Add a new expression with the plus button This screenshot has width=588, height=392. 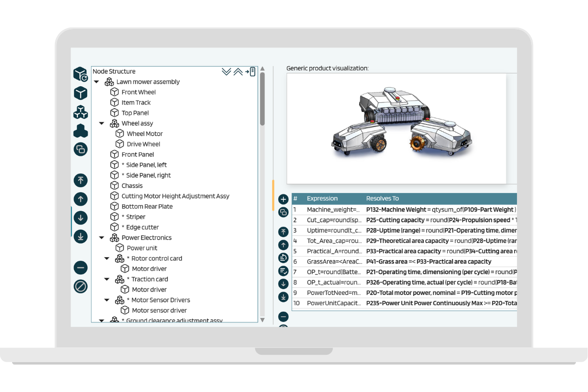pyautogui.click(x=283, y=199)
